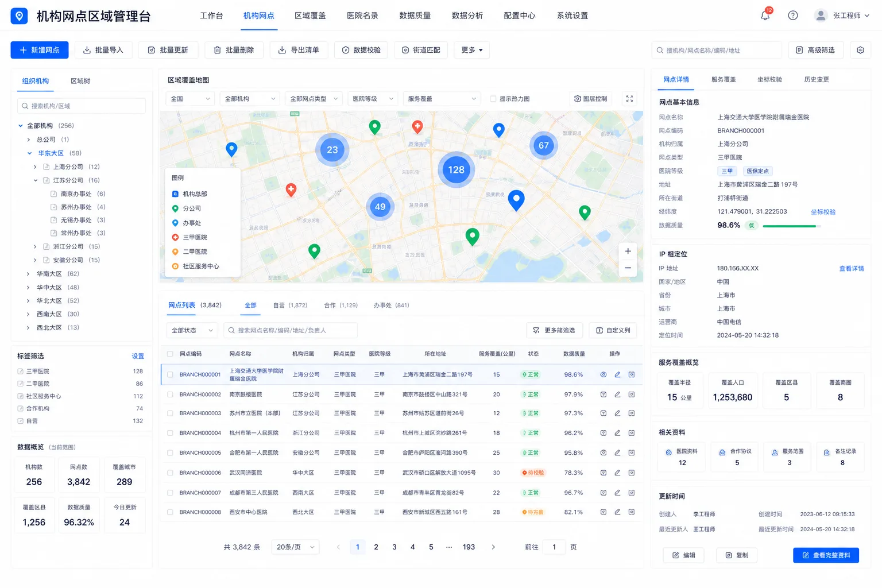Open the 全部机构 dropdown
882x588 pixels.
(x=250, y=99)
